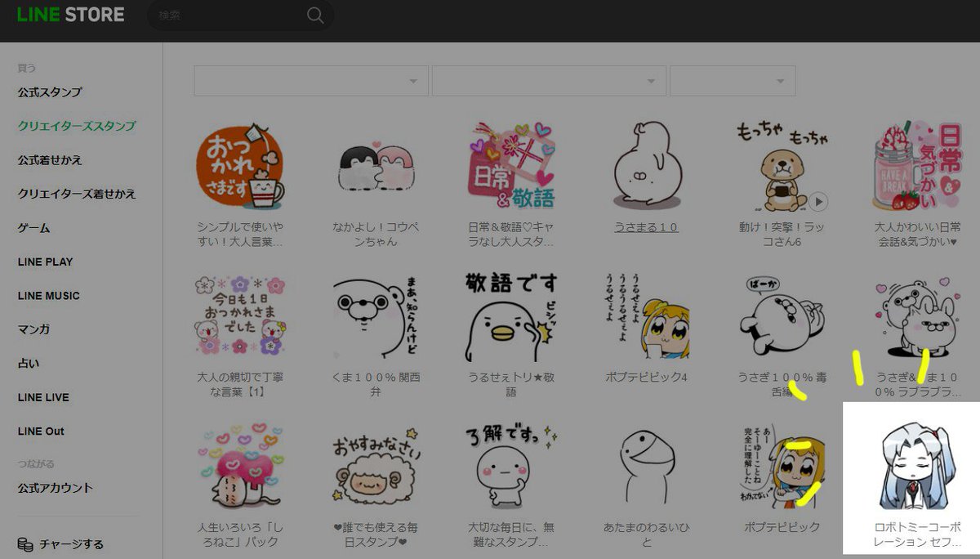
Task: Open ゲーム in sidebar
Action: point(33,228)
